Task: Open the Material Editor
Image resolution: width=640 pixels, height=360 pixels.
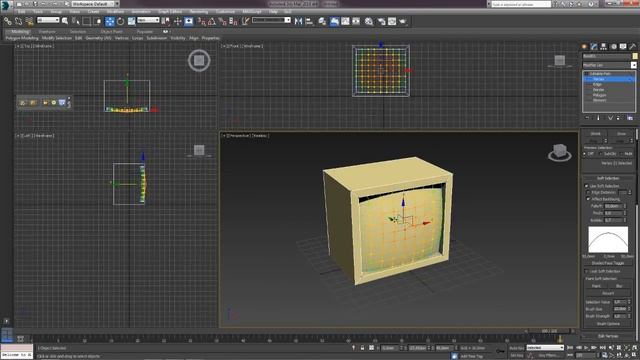Action: pos(369,21)
